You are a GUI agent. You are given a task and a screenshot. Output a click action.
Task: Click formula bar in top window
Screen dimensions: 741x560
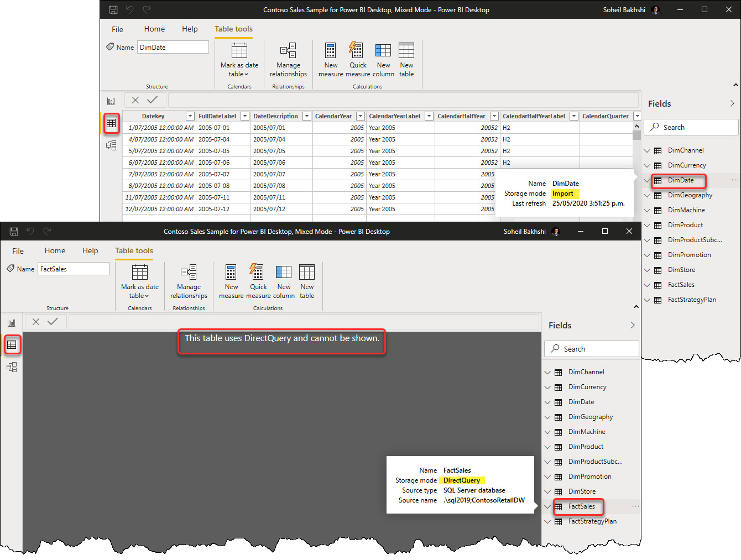403,100
